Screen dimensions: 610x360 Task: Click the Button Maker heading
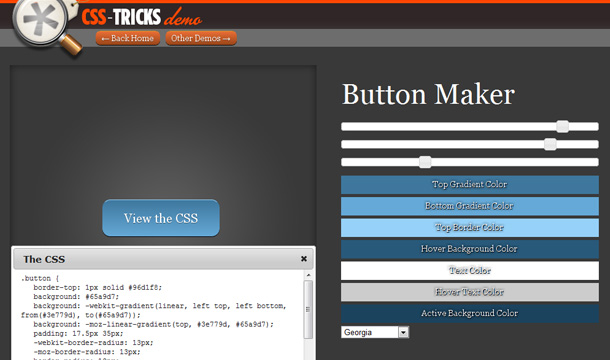tap(428, 94)
